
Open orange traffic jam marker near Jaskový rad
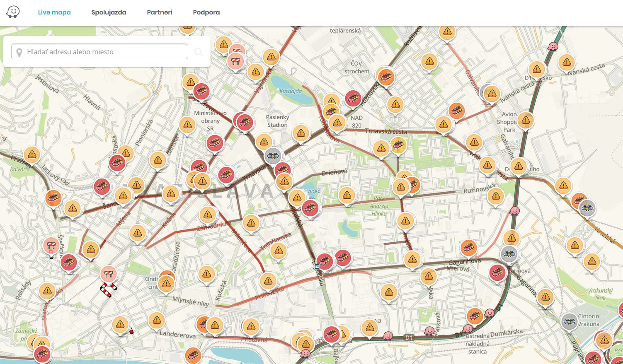pos(53,198)
